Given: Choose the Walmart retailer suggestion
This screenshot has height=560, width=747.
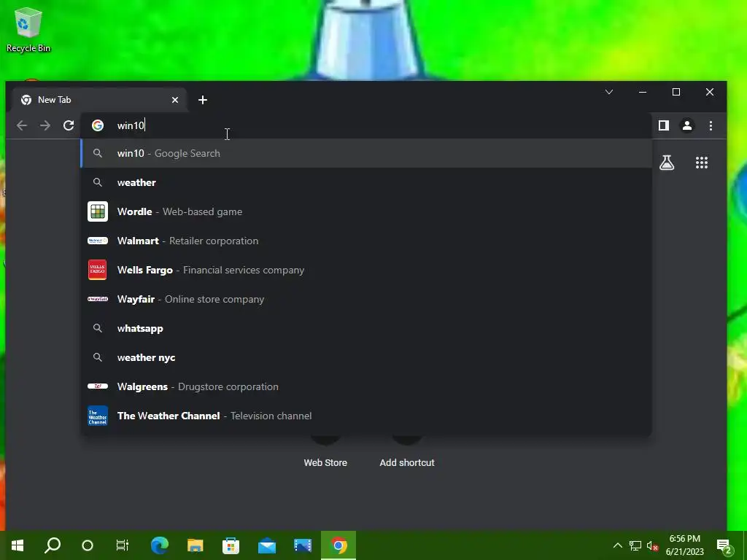Looking at the screenshot, I should pos(366,241).
